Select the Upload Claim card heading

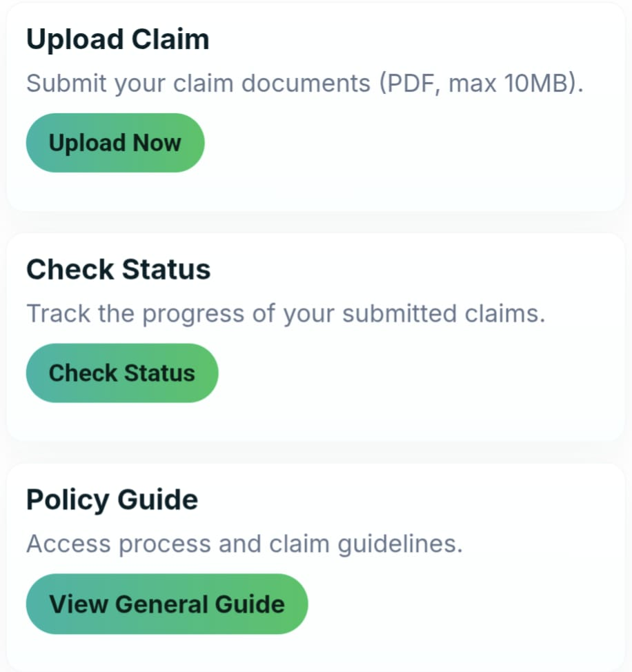tap(117, 39)
